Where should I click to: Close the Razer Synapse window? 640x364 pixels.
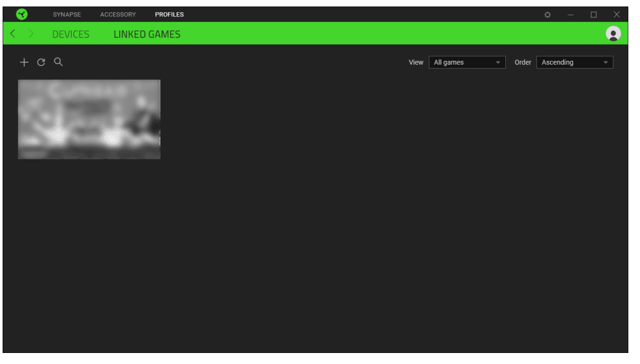616,14
